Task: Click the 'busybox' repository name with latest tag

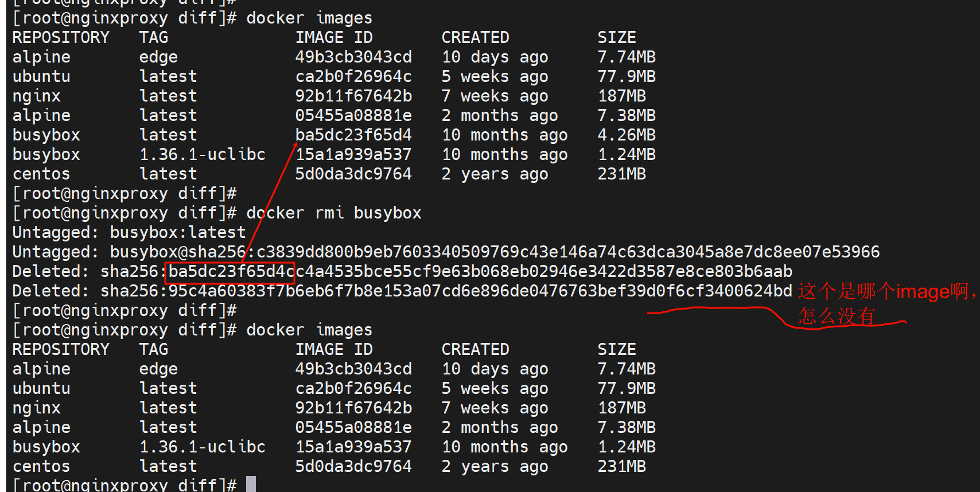Action: click(x=46, y=135)
